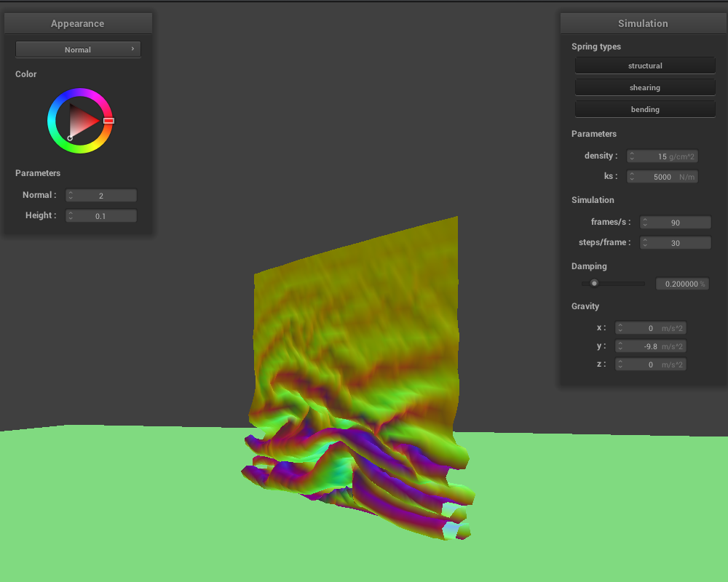Click the Gravity x spinner arrows
The height and width of the screenshot is (582, 728).
click(x=620, y=327)
